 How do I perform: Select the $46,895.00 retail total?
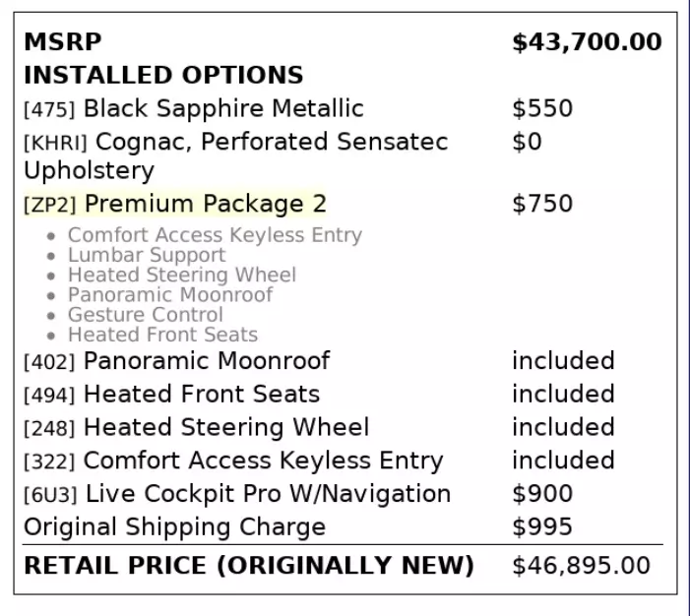click(x=581, y=567)
